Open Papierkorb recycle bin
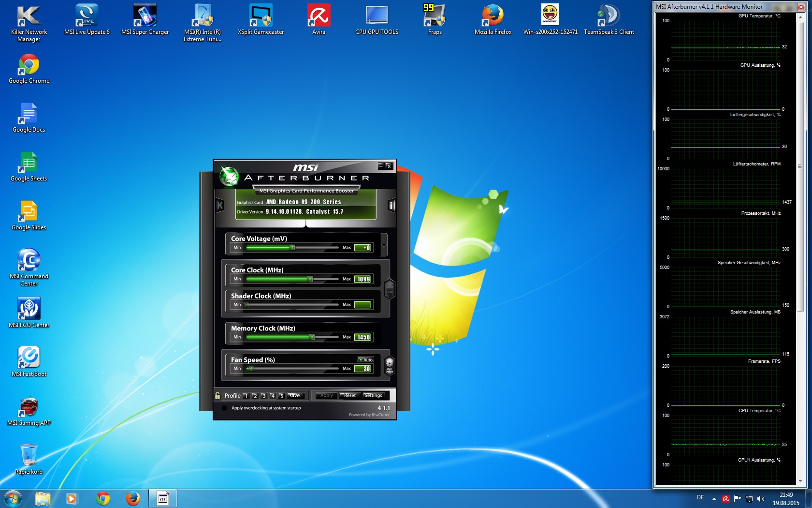This screenshot has height=508, width=812. pos(29,460)
